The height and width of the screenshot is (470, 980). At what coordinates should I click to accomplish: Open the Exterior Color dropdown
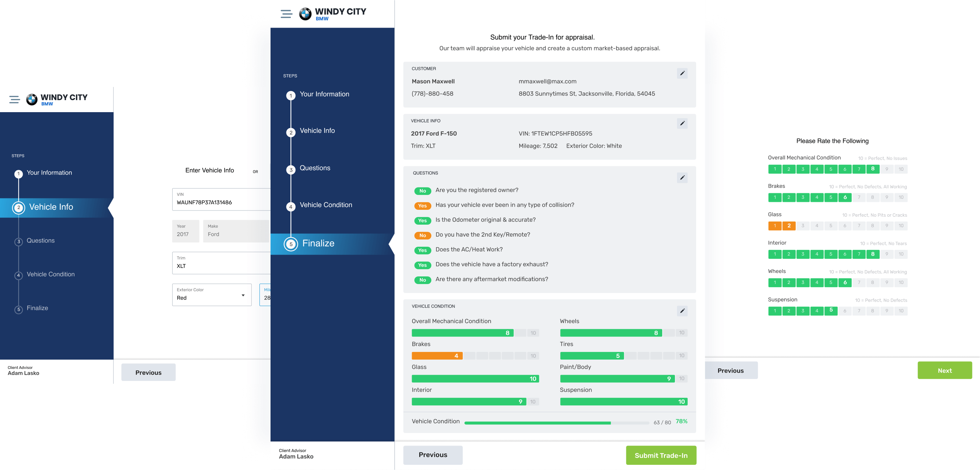(x=212, y=295)
